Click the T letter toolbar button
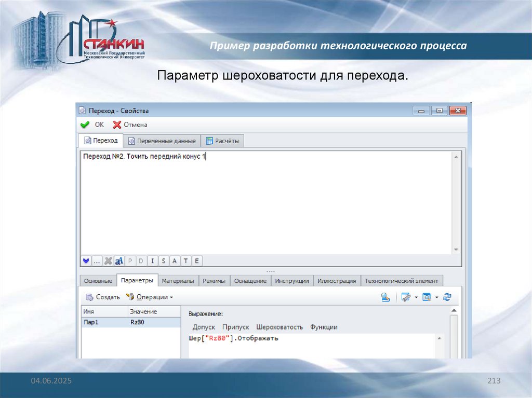Image resolution: width=532 pixels, height=398 pixels. (185, 260)
